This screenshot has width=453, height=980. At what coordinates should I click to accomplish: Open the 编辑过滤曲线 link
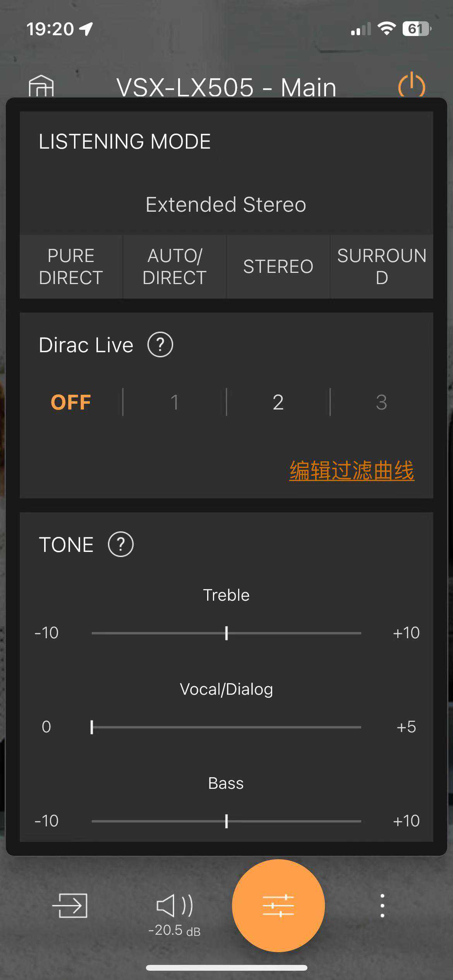tap(352, 470)
